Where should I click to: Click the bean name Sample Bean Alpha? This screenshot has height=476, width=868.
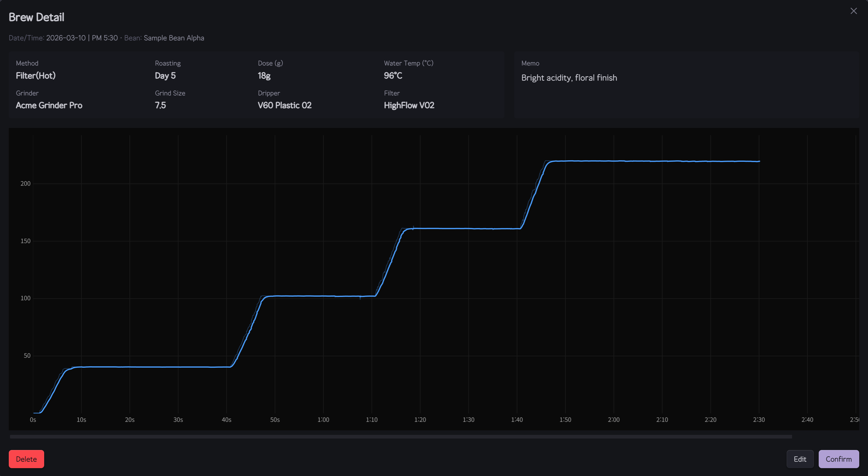pyautogui.click(x=174, y=38)
